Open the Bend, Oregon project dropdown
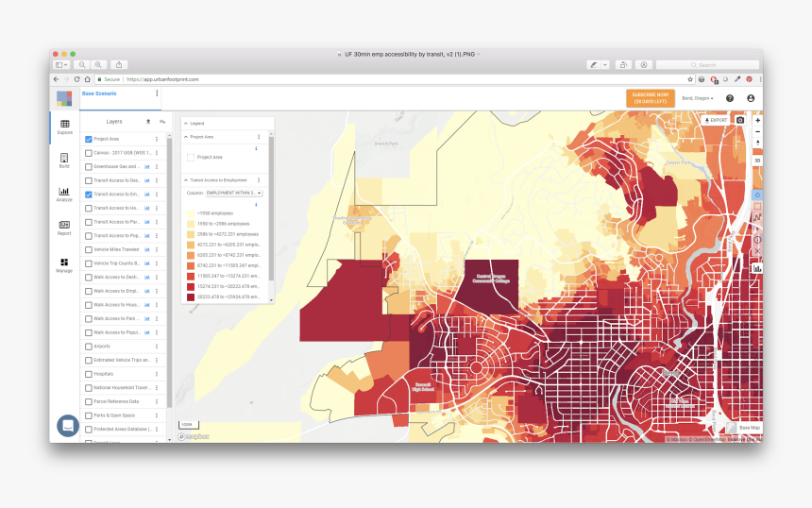The image size is (812, 508). tap(698, 98)
